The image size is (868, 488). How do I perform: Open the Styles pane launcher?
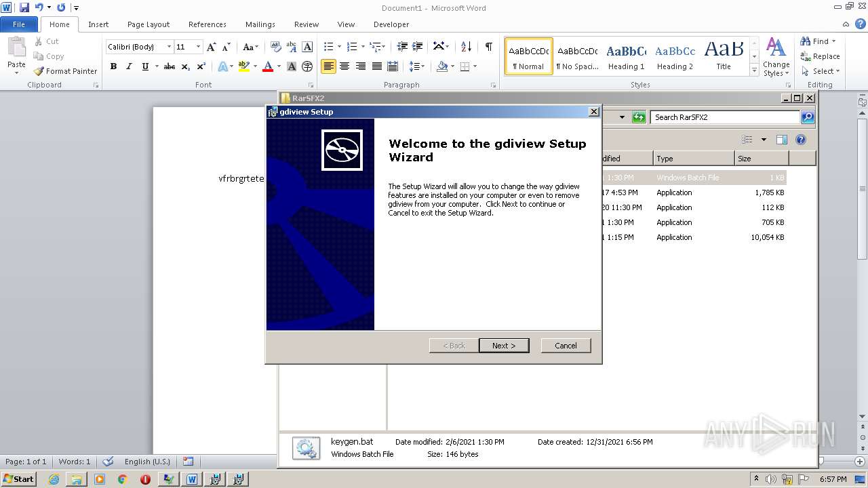pyautogui.click(x=787, y=85)
